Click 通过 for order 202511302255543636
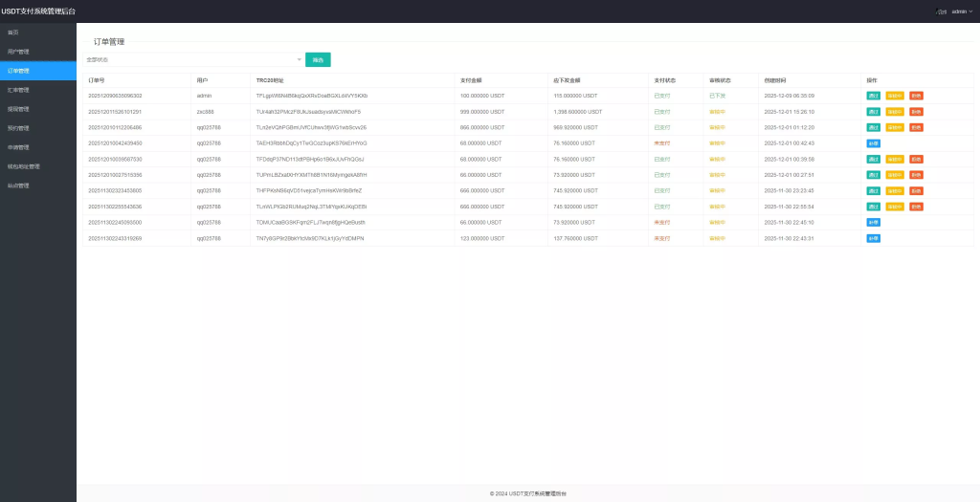Viewport: 980px width, 502px height. pyautogui.click(x=873, y=207)
